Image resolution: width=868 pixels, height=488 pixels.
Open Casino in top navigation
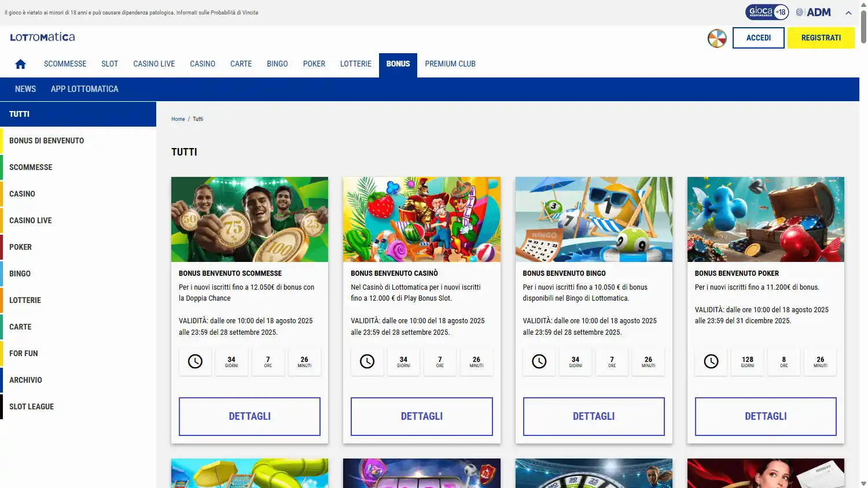pos(203,64)
